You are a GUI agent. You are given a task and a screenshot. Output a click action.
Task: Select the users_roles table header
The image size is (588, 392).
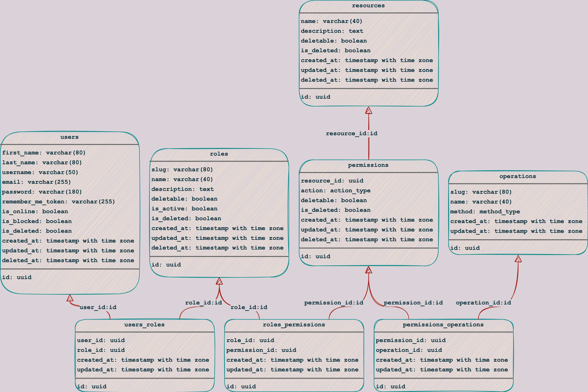point(144,324)
